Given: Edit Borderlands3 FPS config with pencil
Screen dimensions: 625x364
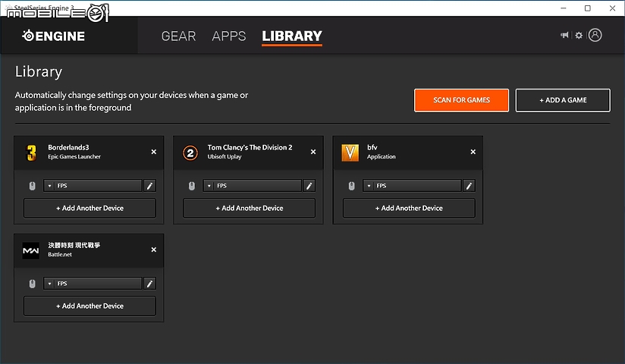Looking at the screenshot, I should (150, 186).
